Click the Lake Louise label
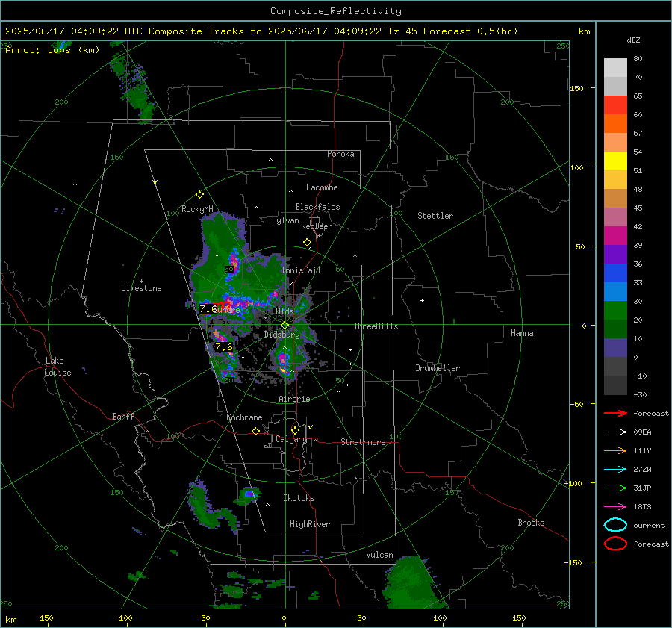672x628 pixels. [x=57, y=367]
